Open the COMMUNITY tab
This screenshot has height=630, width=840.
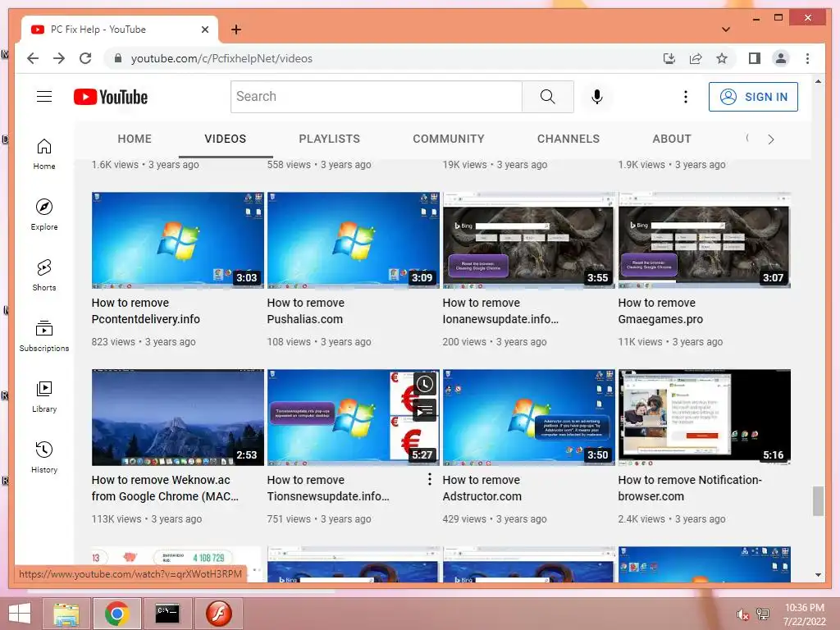coord(449,139)
